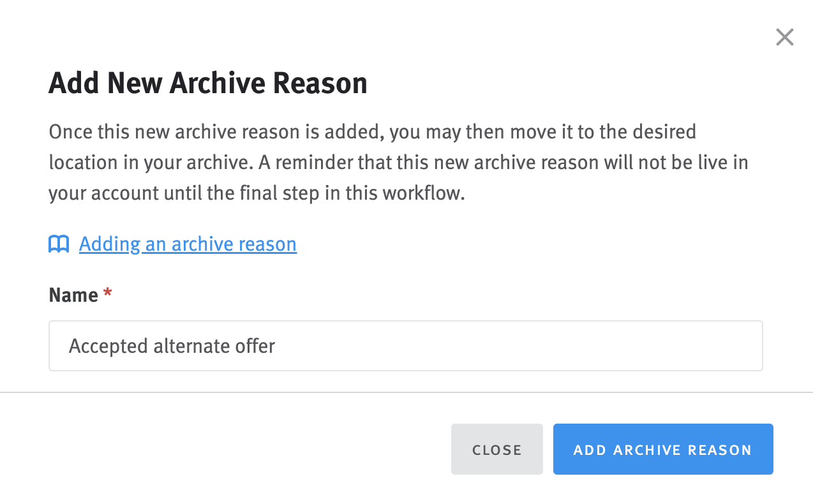Click the ADD ARCHIVE REASON button
This screenshot has width=813, height=504.
point(663,448)
